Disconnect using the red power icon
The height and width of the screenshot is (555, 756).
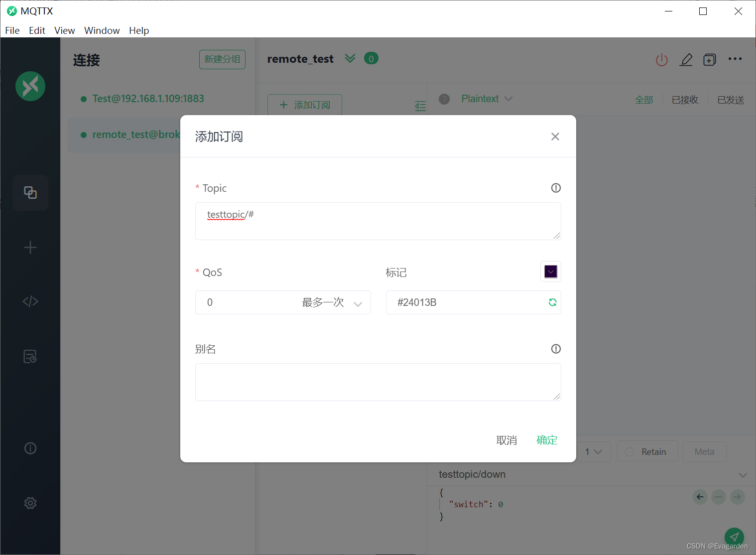pyautogui.click(x=661, y=59)
